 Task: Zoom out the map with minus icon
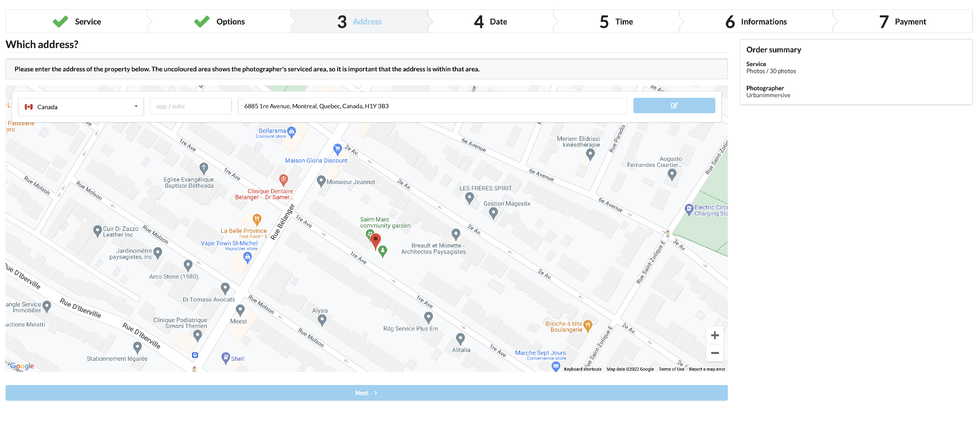714,353
